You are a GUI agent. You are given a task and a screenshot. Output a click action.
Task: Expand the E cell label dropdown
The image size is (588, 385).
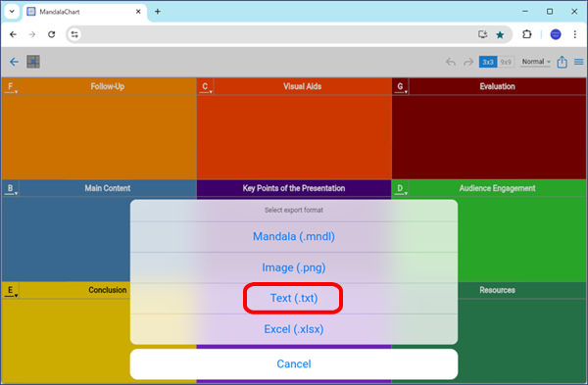(x=11, y=291)
